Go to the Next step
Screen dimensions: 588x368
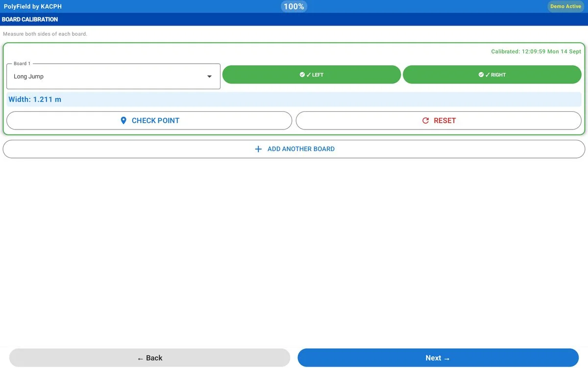point(438,358)
